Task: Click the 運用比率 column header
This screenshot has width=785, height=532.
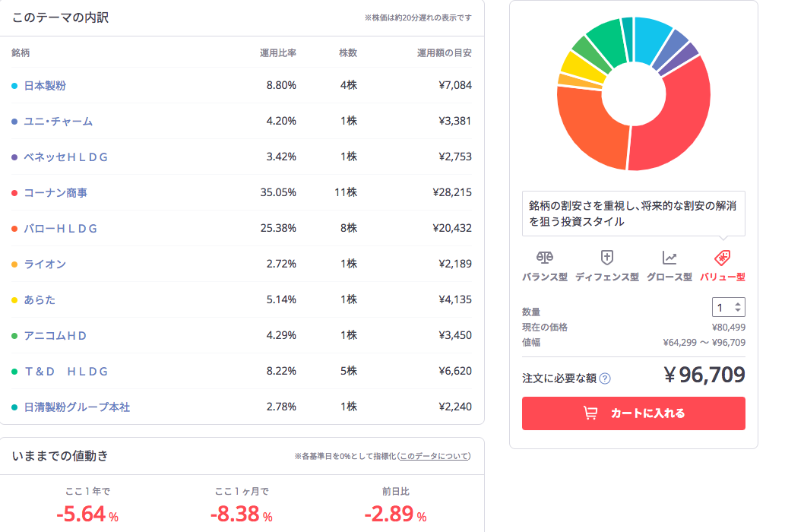Action: tap(278, 53)
